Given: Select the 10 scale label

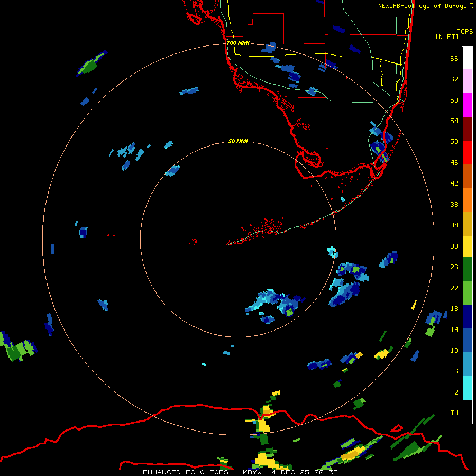Looking at the screenshot, I should coord(454,351).
